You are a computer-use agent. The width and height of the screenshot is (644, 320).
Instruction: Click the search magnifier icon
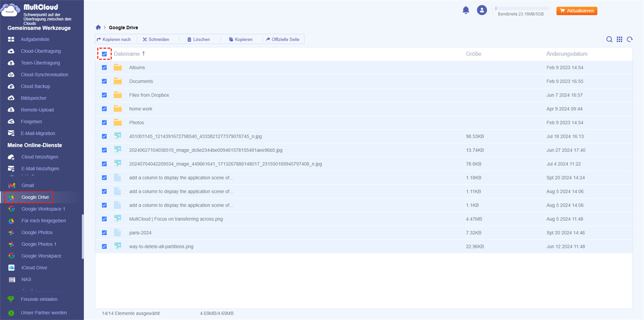tap(609, 39)
